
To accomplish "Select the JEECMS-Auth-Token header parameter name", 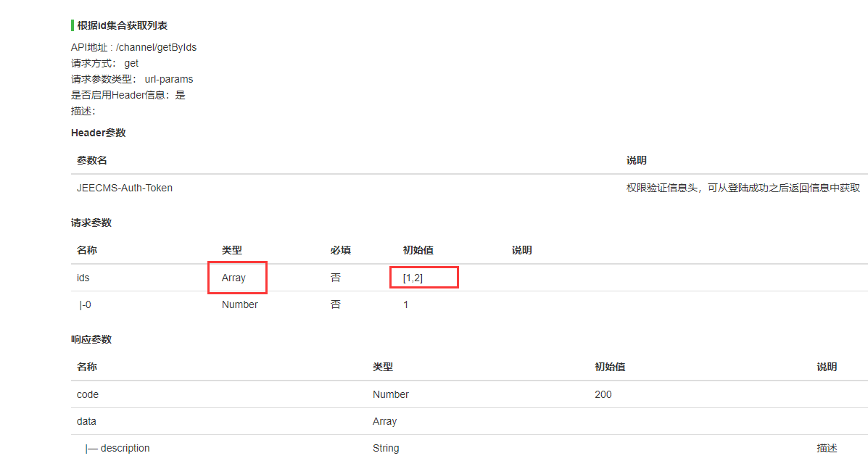I will coord(125,188).
